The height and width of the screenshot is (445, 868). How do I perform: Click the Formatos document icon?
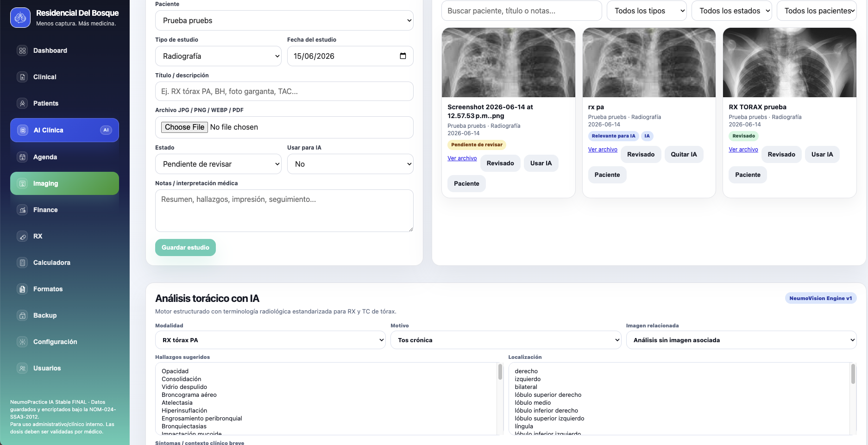[x=22, y=289]
